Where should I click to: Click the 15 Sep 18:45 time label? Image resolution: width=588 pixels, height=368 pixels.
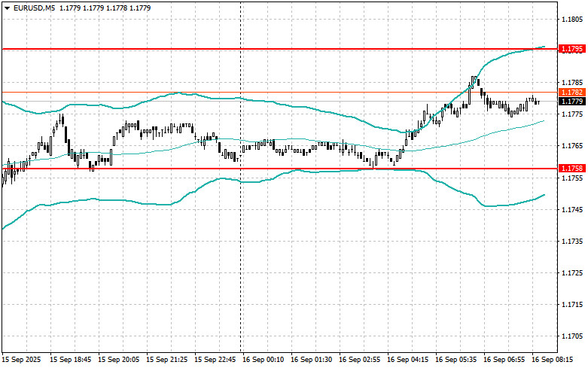point(70,360)
